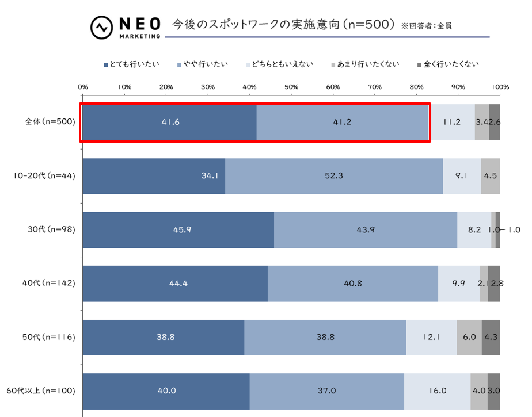Select the 全体 bar segment showing 41.6
Viewport: 532px width, 417px height.
[169, 122]
